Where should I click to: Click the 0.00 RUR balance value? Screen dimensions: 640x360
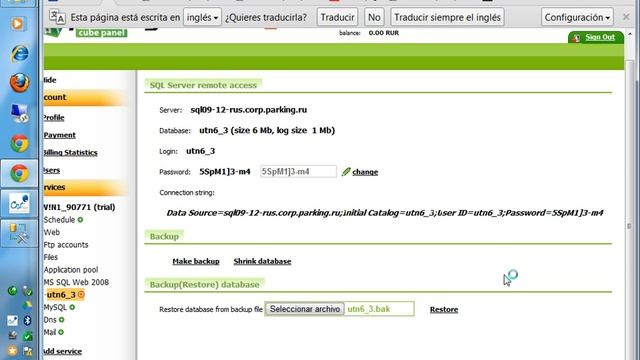coord(384,33)
